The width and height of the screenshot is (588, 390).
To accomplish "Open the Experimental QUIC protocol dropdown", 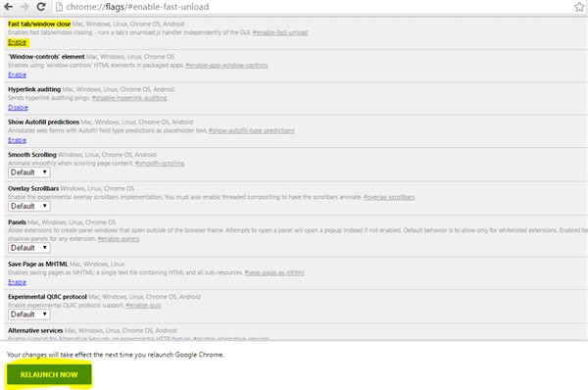I will coord(29,315).
